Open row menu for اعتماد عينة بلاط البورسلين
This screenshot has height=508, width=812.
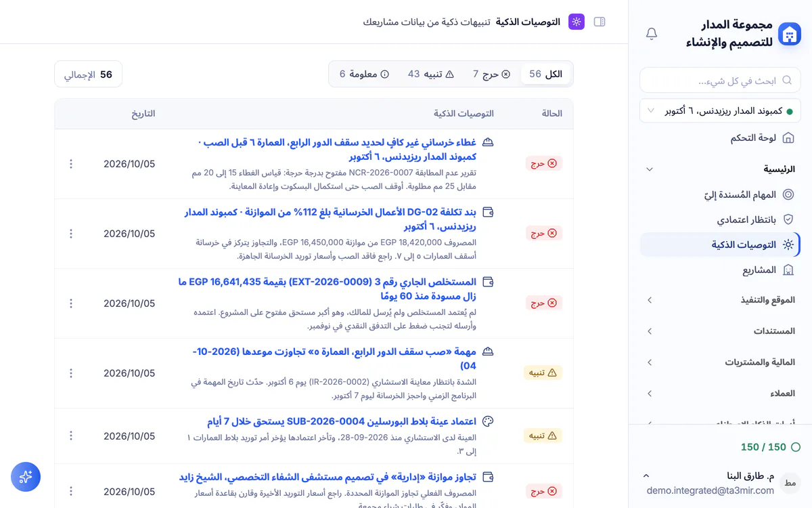(71, 436)
